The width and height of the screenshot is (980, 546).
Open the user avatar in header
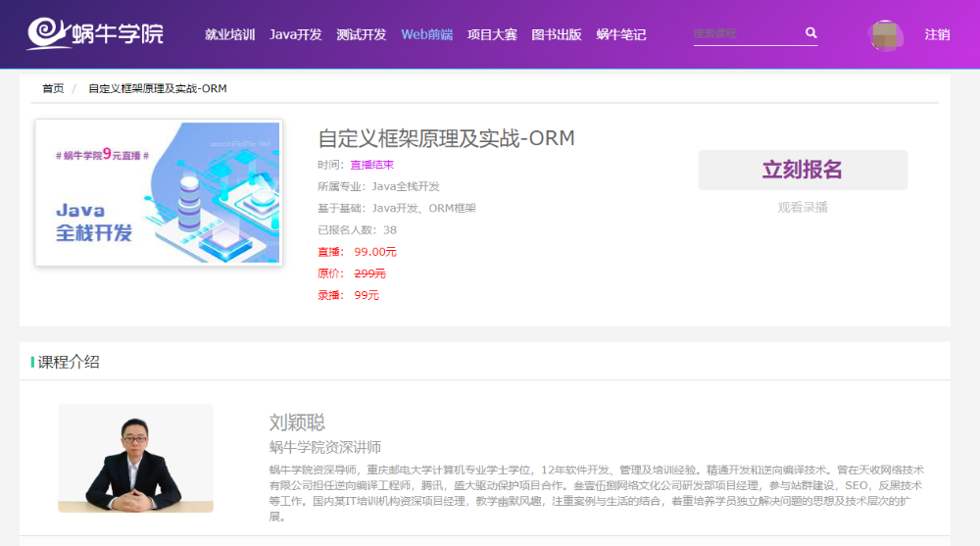click(x=886, y=35)
